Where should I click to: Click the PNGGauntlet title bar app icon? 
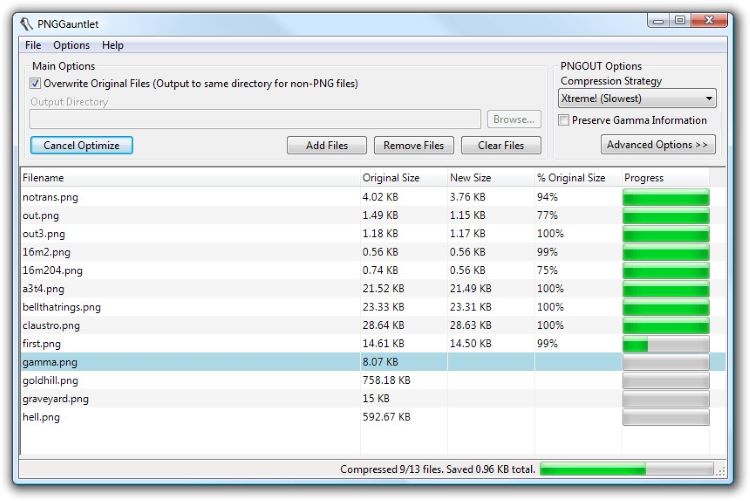coord(26,24)
